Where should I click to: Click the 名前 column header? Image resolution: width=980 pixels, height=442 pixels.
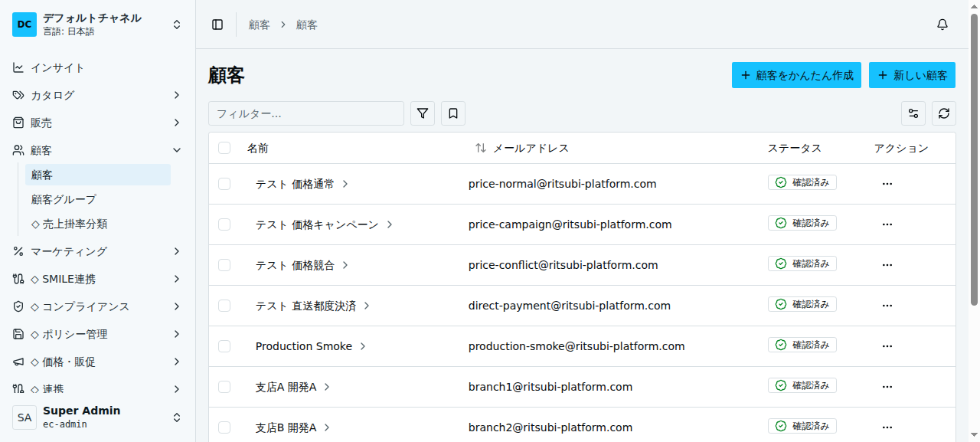coord(258,148)
